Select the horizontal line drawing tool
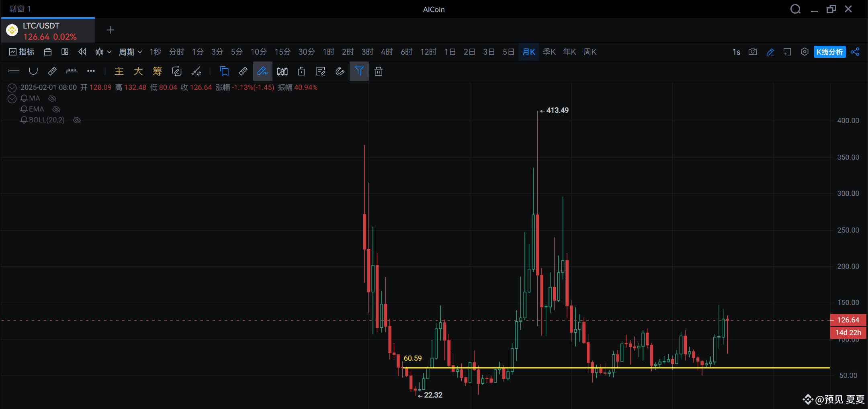 coord(14,71)
